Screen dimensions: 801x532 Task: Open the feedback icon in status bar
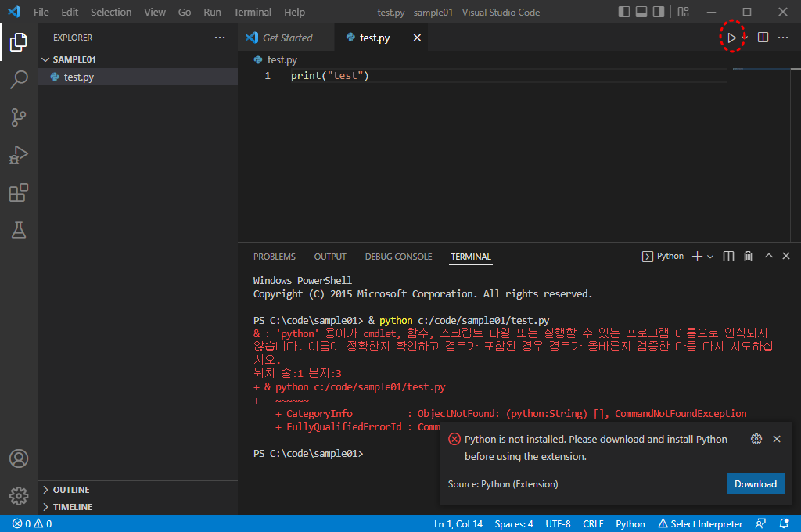(760, 524)
